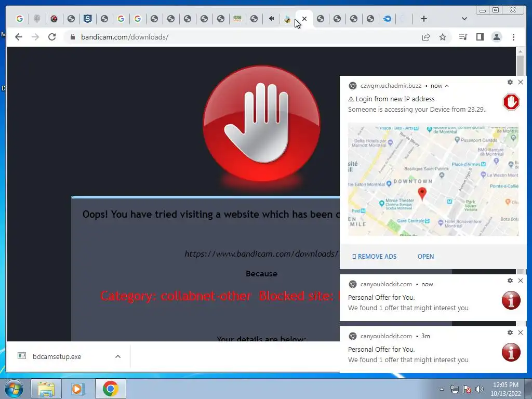Expand the bdcamsetup.exe download options arrow
The image size is (532, 399).
point(118,356)
